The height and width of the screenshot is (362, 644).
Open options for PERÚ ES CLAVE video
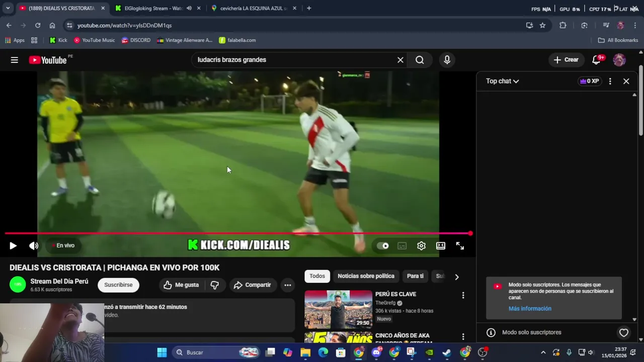point(463,296)
